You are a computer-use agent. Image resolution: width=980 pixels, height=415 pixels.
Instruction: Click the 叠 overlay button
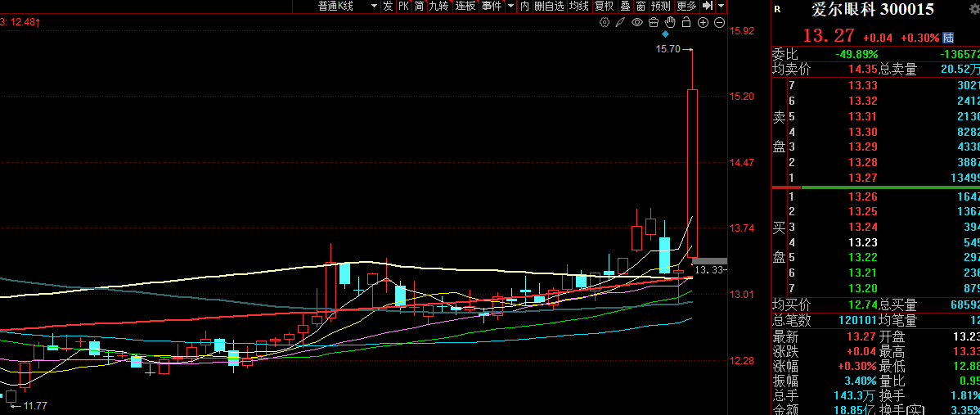point(625,7)
